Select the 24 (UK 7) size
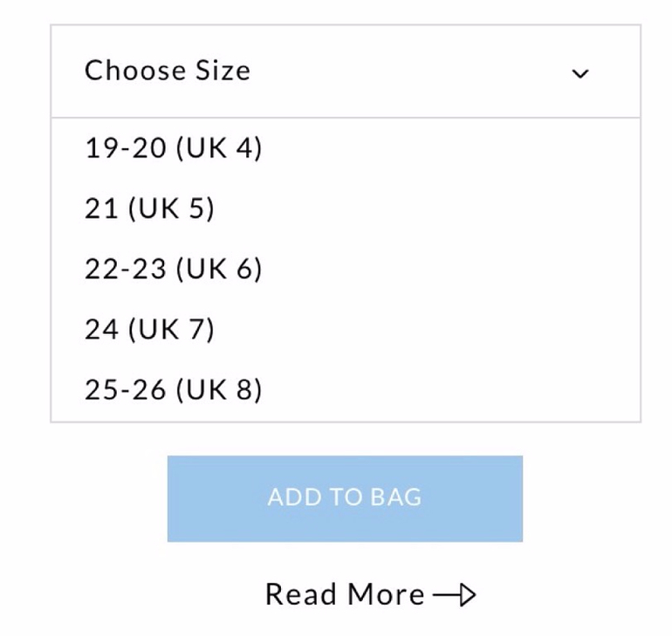This screenshot has width=672, height=636. point(149,329)
